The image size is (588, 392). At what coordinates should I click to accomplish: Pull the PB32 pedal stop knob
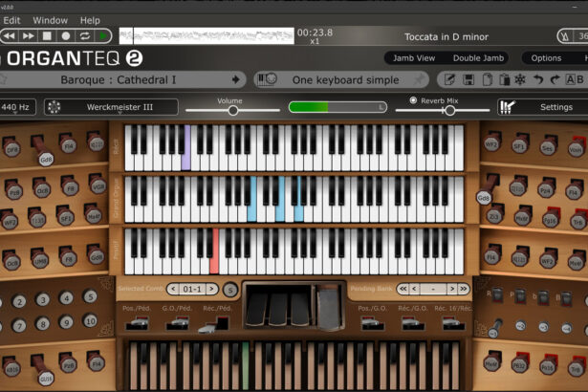(520, 363)
